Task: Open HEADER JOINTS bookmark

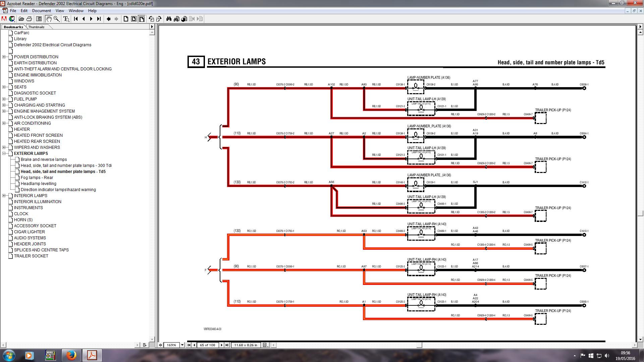Action: pyautogui.click(x=30, y=244)
